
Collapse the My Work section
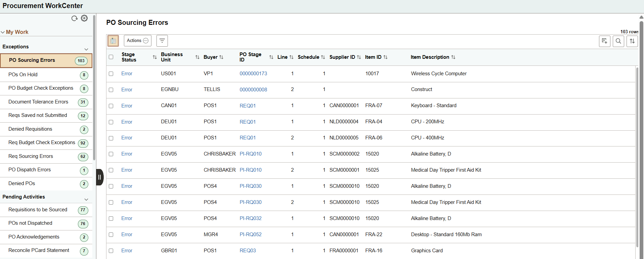3,32
